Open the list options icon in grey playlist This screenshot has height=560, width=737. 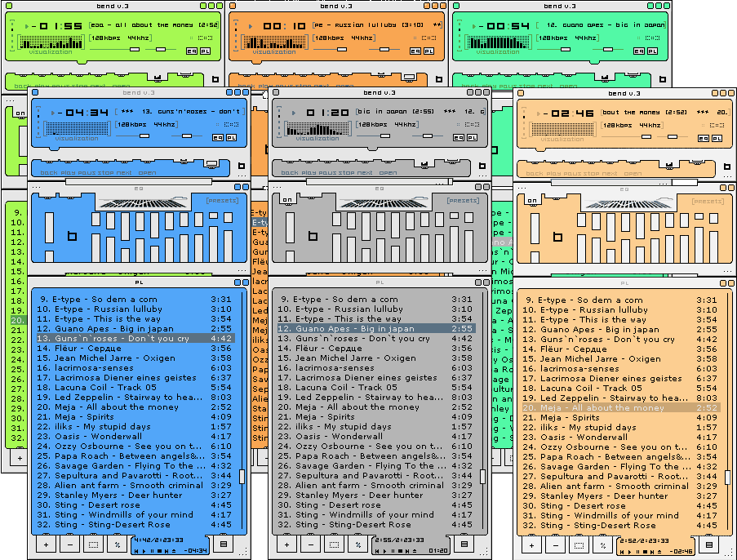tap(464, 544)
